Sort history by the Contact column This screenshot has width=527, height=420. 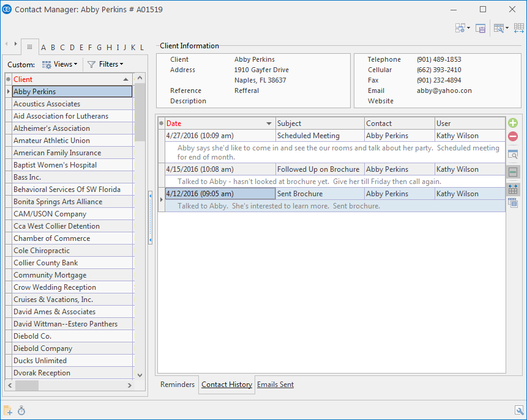coord(400,123)
